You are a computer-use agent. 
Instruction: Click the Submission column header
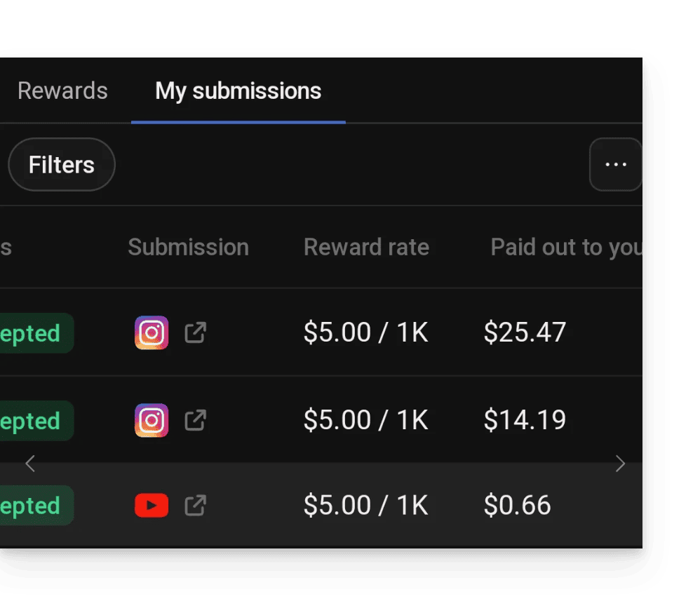pos(188,247)
